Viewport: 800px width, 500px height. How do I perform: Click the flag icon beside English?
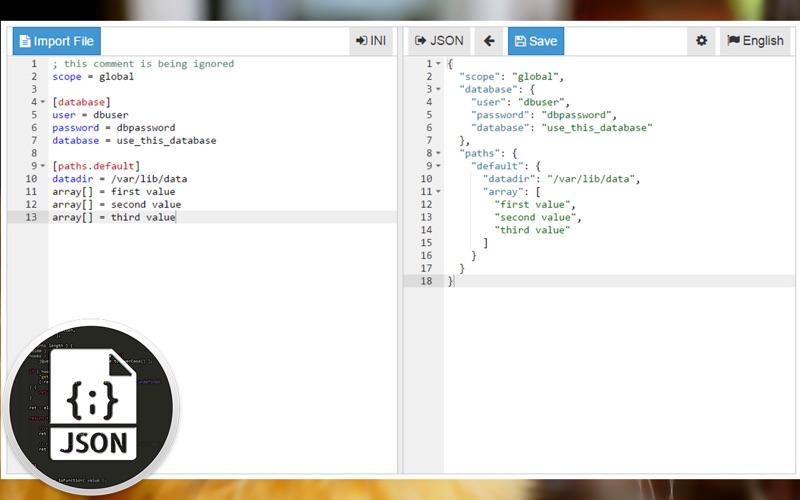tap(733, 40)
